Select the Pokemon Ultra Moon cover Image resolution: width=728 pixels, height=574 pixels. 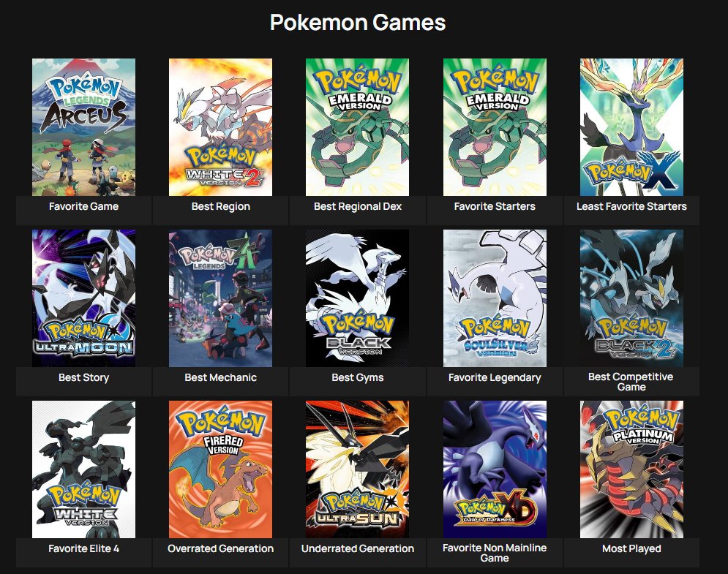(x=83, y=298)
